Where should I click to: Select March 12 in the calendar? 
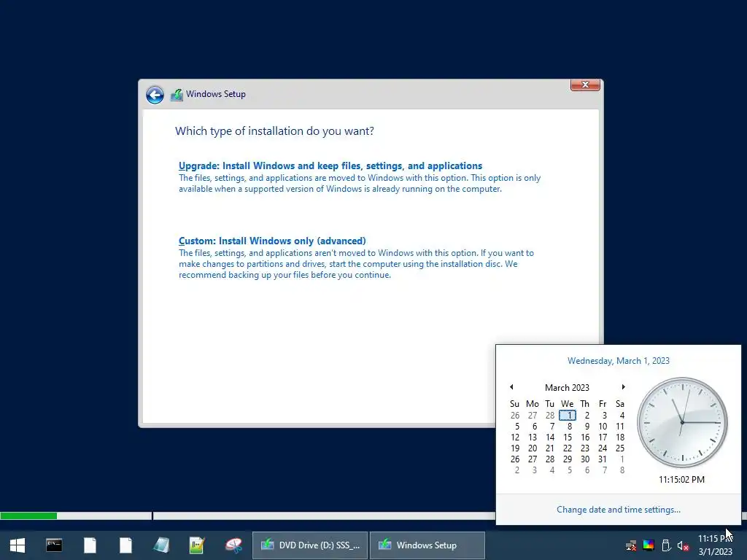pos(515,437)
